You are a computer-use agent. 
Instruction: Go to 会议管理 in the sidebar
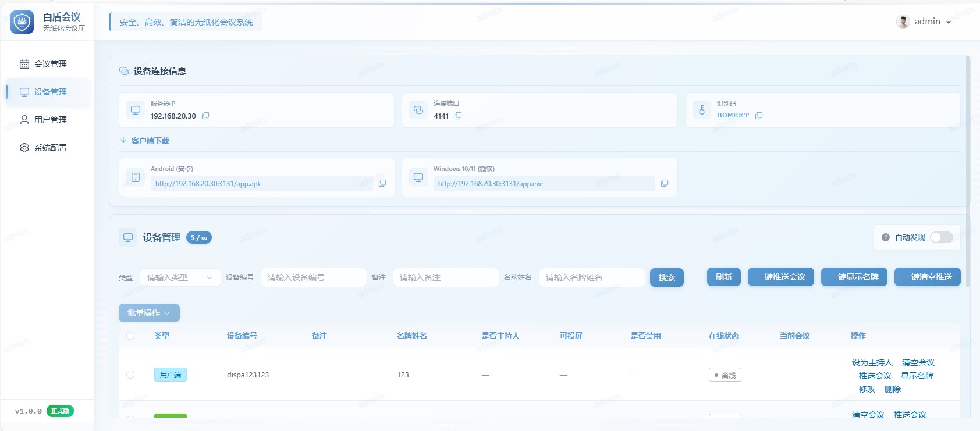(x=50, y=64)
